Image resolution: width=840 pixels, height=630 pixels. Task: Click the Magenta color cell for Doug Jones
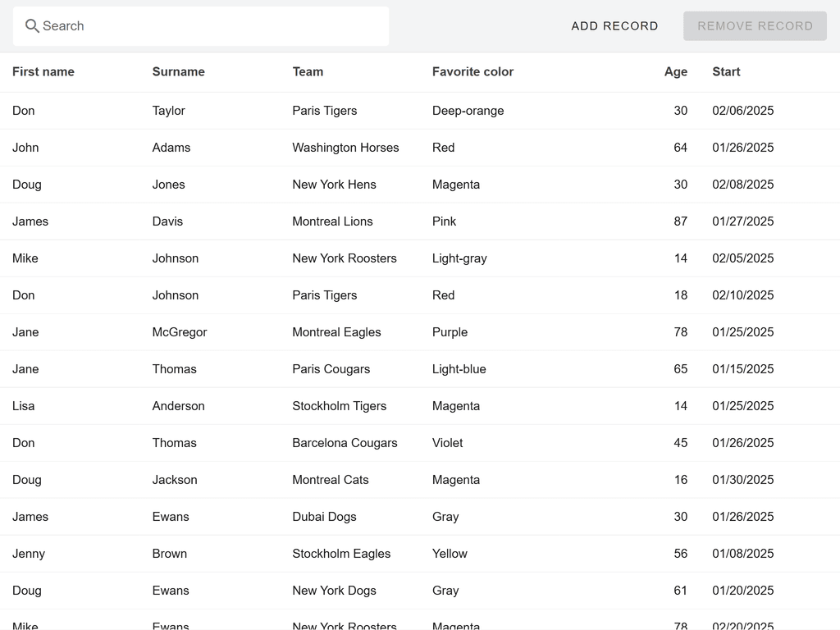point(456,184)
